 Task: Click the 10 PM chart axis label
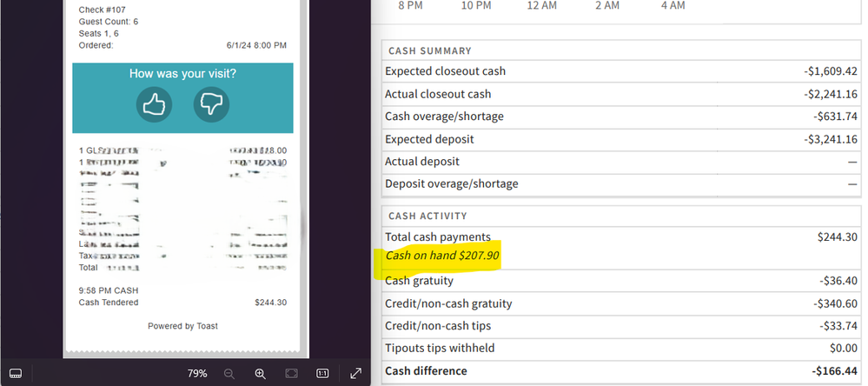point(475,5)
